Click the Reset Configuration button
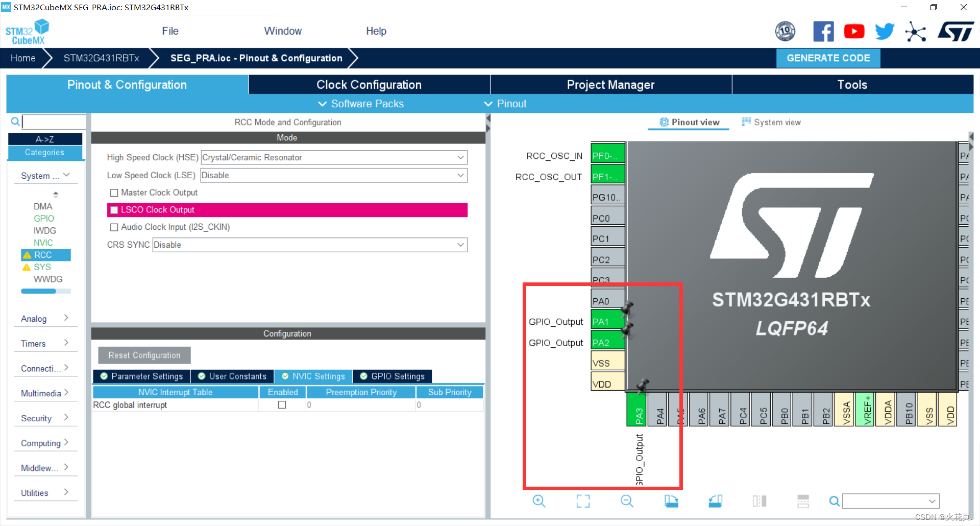 point(144,355)
